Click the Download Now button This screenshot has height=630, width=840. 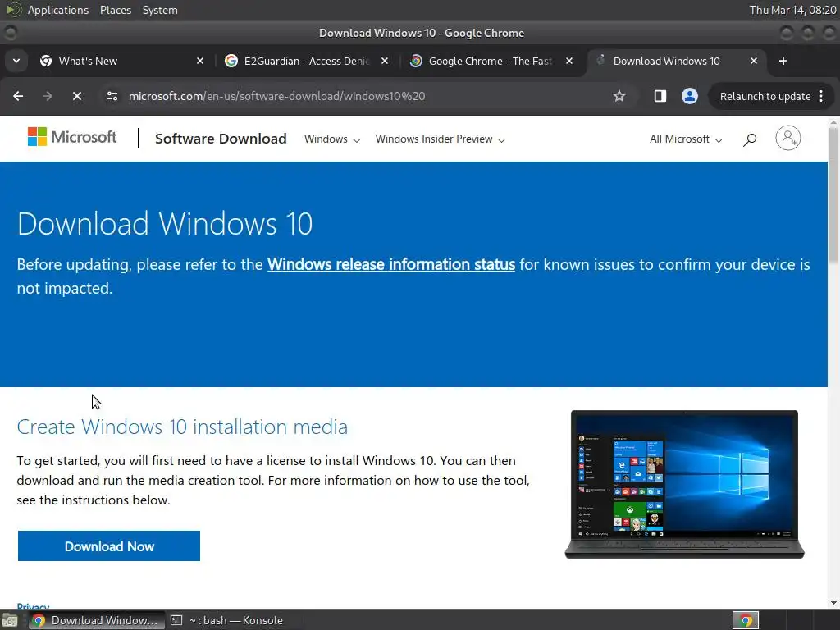(x=109, y=546)
